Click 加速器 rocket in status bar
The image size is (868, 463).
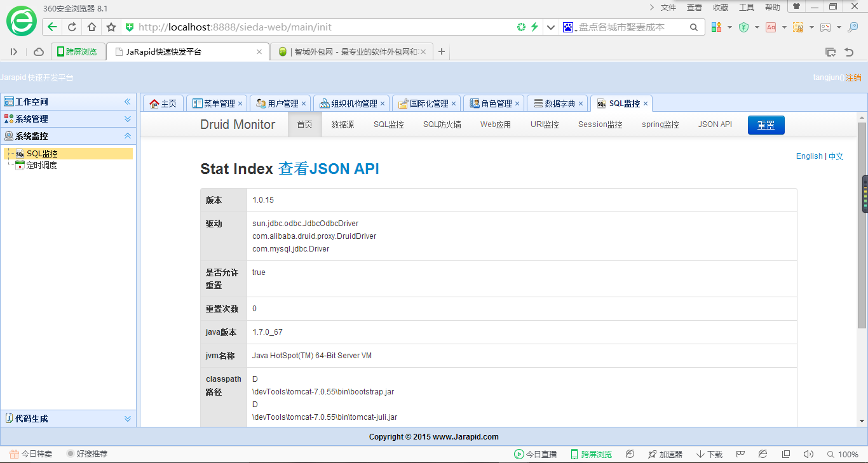click(x=665, y=454)
